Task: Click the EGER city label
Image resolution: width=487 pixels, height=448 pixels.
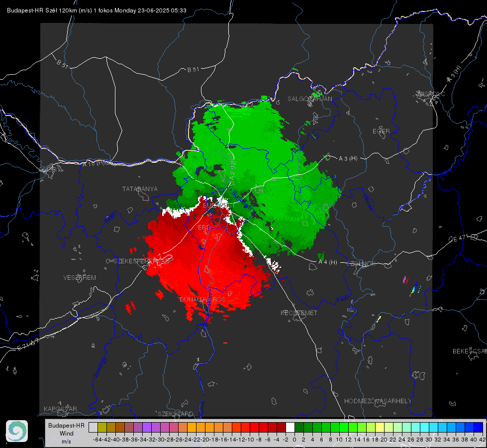Action: click(381, 131)
